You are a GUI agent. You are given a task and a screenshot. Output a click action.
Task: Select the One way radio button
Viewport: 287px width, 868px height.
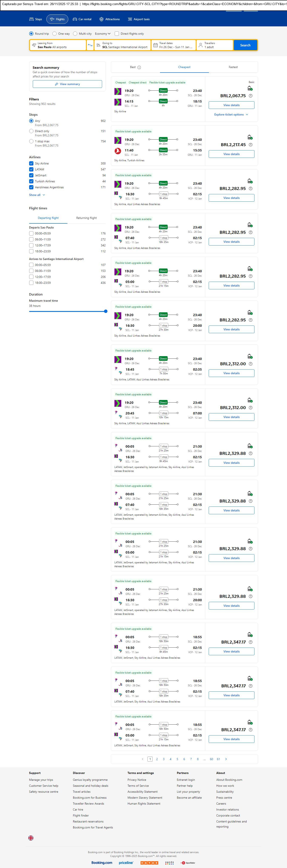point(54,34)
